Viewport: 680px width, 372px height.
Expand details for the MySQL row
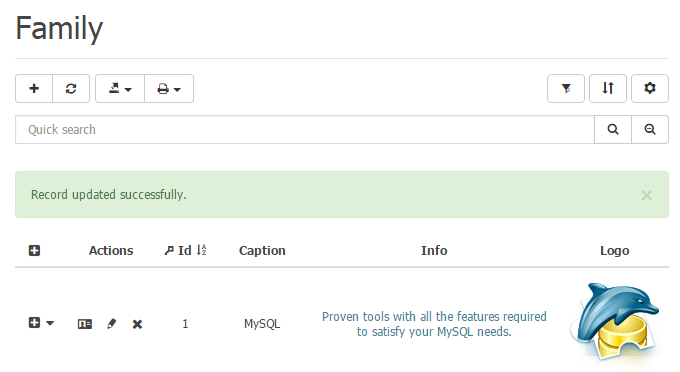point(34,323)
